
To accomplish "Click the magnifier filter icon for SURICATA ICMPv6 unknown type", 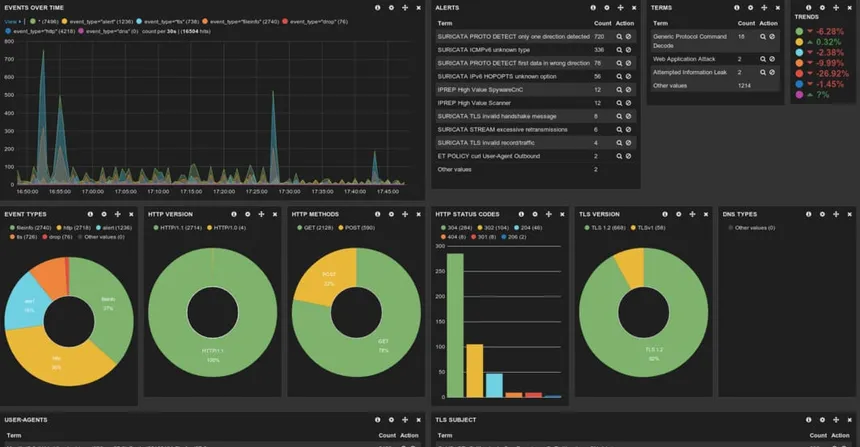I will click(619, 49).
